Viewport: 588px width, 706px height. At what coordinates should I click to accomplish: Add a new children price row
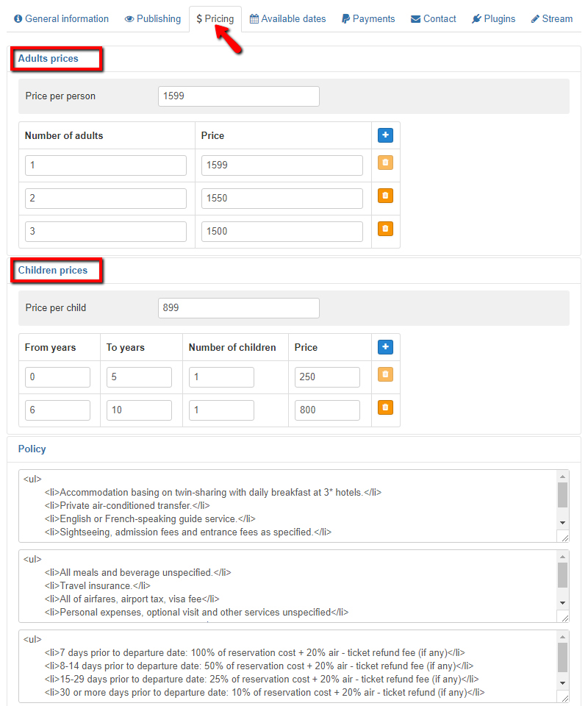point(386,347)
